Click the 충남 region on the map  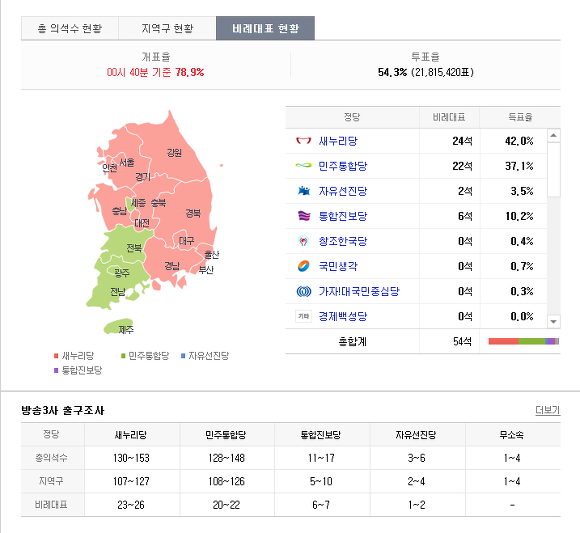pyautogui.click(x=119, y=211)
